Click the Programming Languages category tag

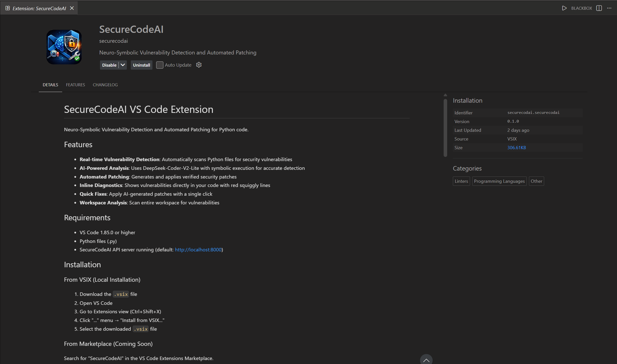click(x=499, y=181)
